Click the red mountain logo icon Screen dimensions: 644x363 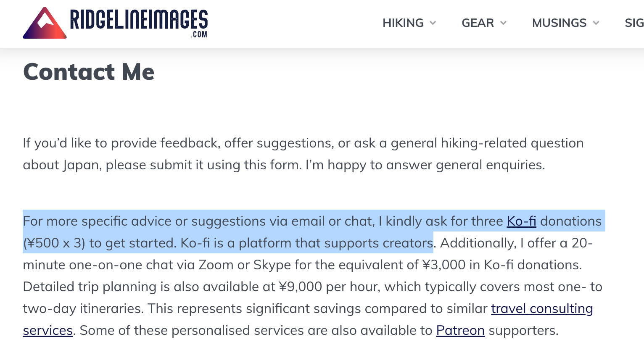(45, 23)
